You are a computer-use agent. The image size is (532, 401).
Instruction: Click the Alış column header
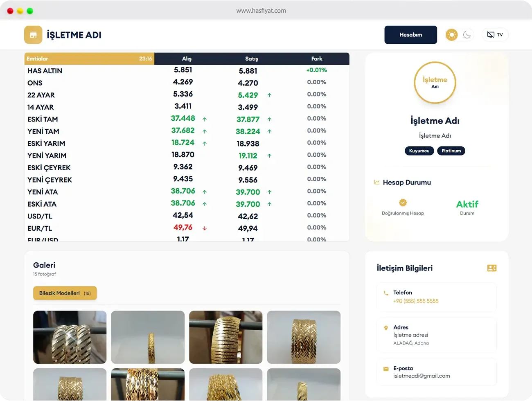tap(187, 59)
